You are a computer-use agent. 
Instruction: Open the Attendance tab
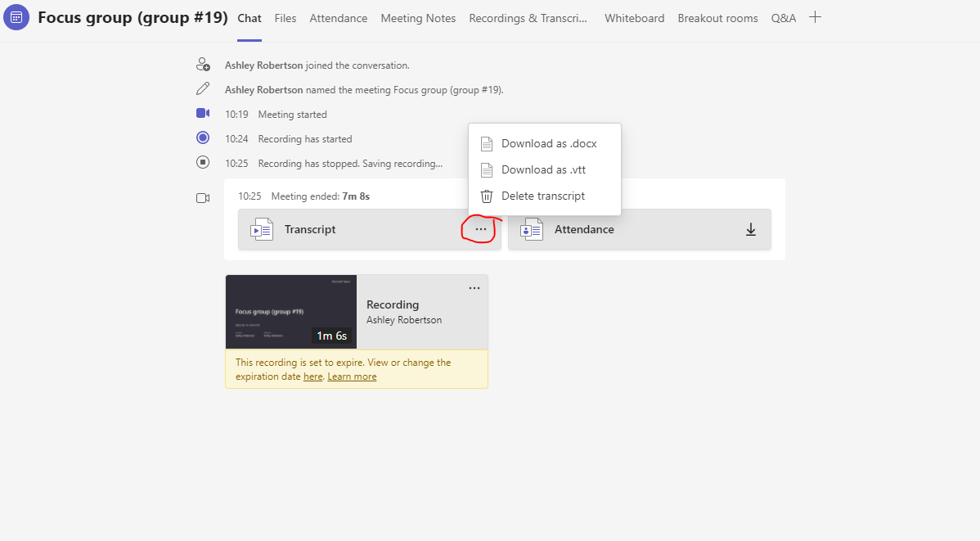[x=338, y=18]
